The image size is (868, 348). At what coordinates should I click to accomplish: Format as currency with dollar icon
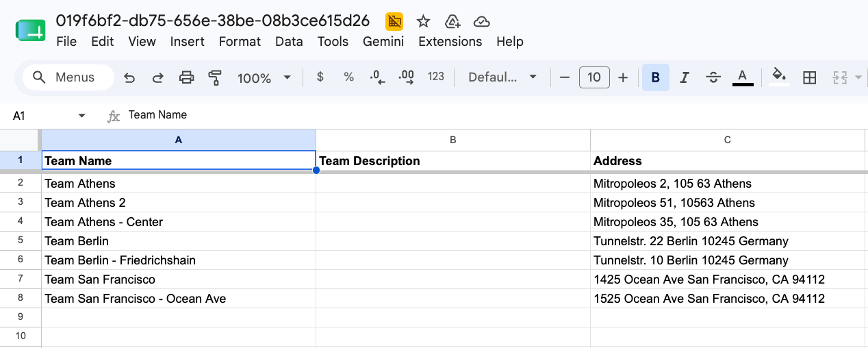tap(320, 77)
